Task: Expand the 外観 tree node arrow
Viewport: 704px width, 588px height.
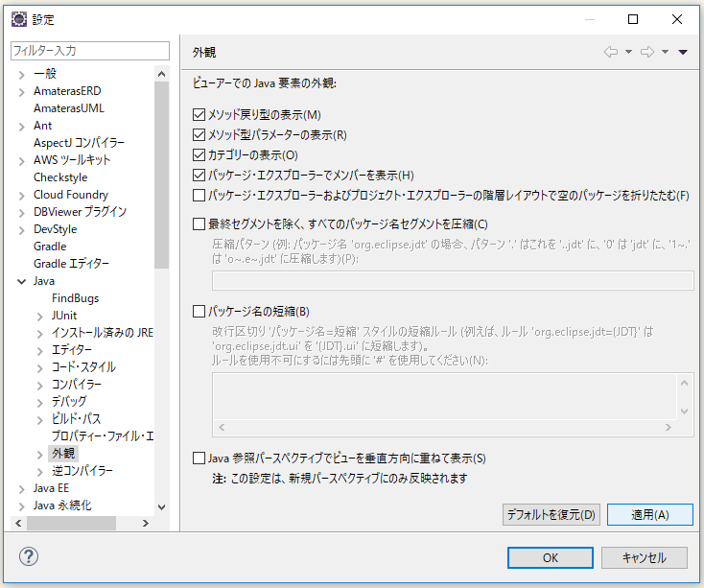Action: 40,455
